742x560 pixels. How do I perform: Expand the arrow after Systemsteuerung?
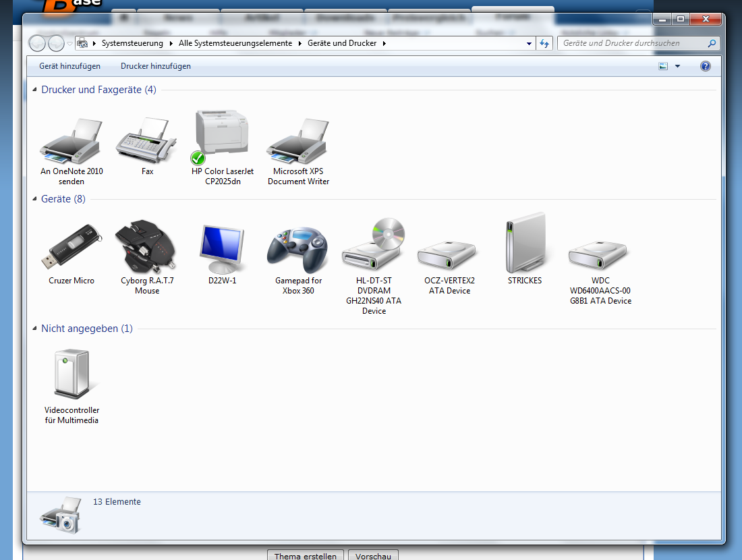pyautogui.click(x=171, y=44)
